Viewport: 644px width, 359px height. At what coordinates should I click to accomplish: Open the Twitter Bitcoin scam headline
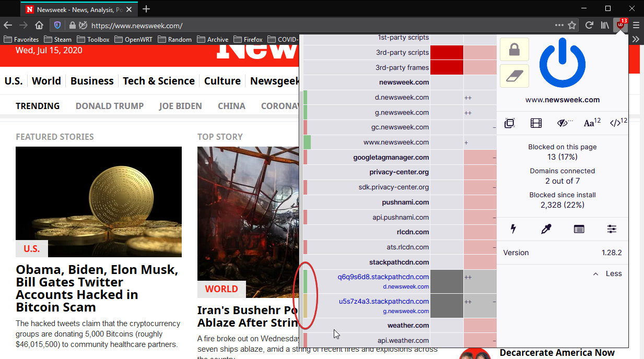click(97, 288)
